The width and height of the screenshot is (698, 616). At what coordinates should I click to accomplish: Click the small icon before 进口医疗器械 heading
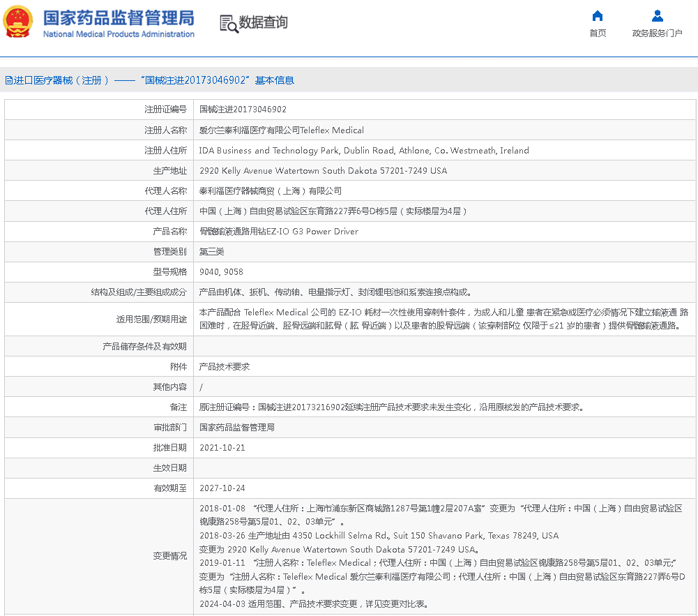8,80
